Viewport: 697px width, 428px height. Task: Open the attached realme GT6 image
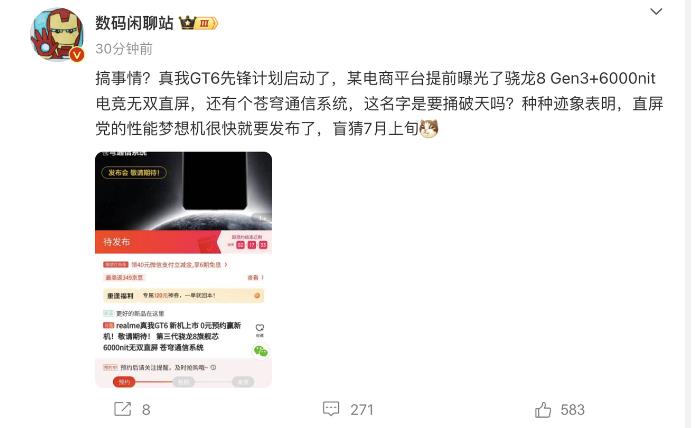point(183,270)
